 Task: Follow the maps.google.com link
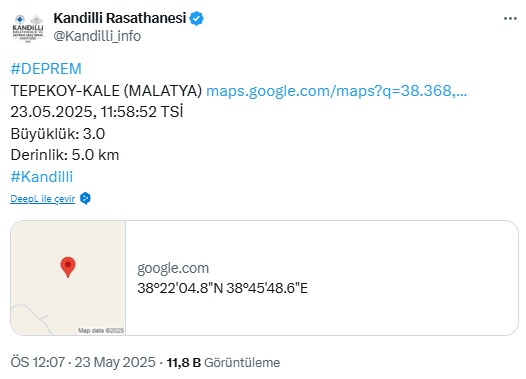[336, 91]
